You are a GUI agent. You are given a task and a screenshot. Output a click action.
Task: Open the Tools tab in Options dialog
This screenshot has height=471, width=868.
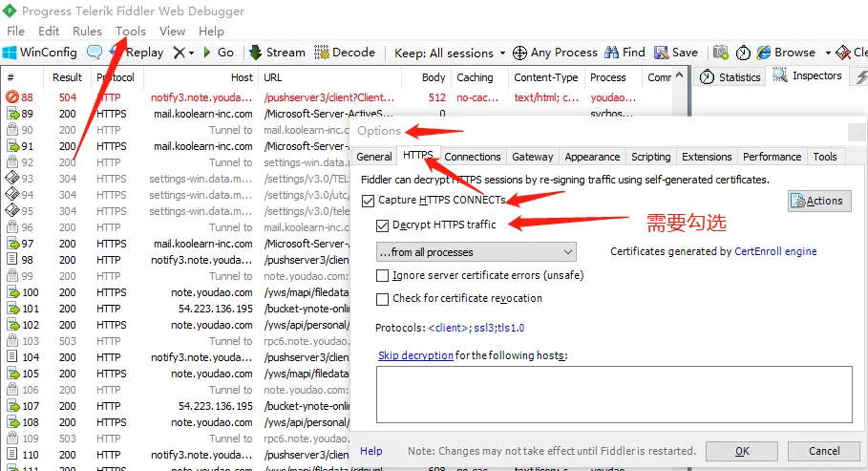(825, 157)
